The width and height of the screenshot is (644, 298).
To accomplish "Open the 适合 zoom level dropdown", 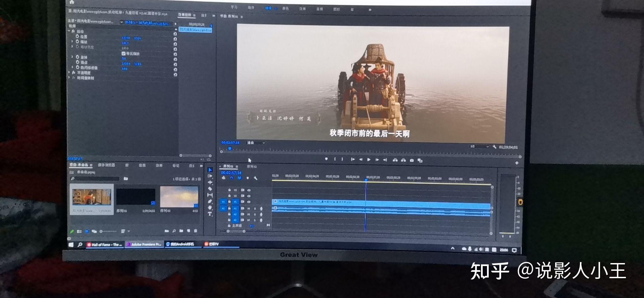I will [256, 143].
